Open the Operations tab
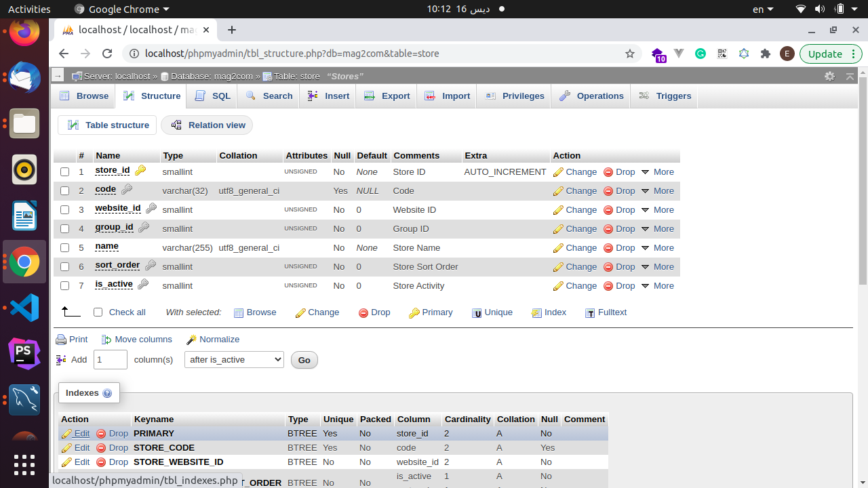This screenshot has width=868, height=488. pos(591,96)
